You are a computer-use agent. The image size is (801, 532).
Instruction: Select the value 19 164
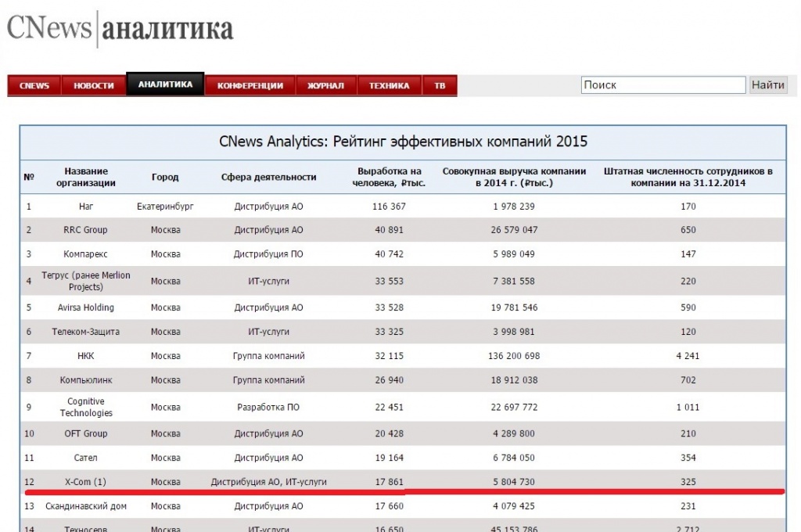[389, 458]
